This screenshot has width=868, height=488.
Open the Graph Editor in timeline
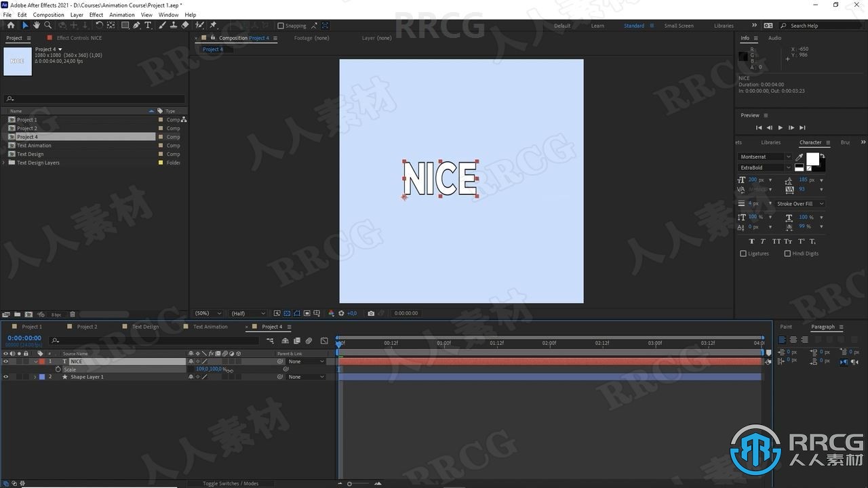pyautogui.click(x=324, y=340)
